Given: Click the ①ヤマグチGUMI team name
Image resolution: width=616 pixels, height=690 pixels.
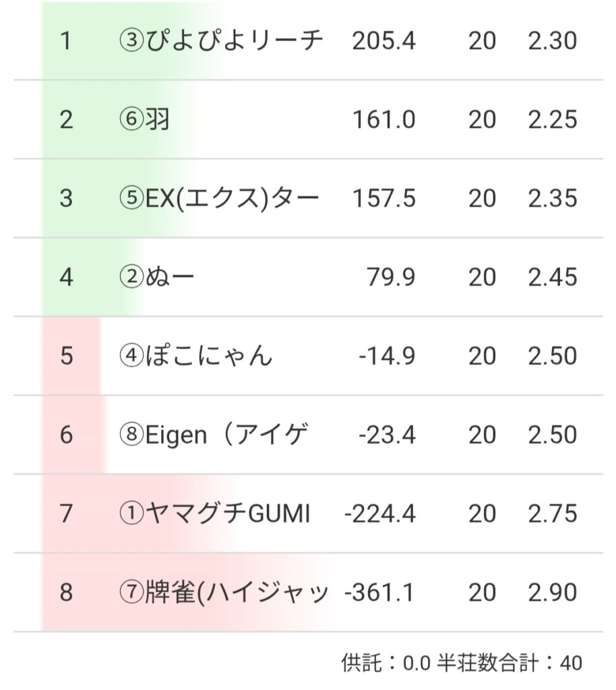Looking at the screenshot, I should [214, 514].
